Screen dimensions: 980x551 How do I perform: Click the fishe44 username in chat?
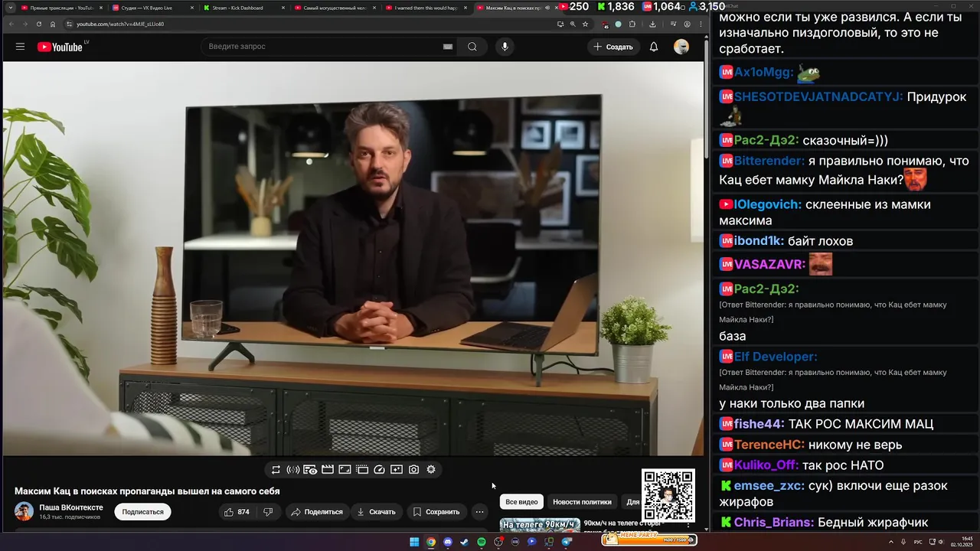point(759,424)
